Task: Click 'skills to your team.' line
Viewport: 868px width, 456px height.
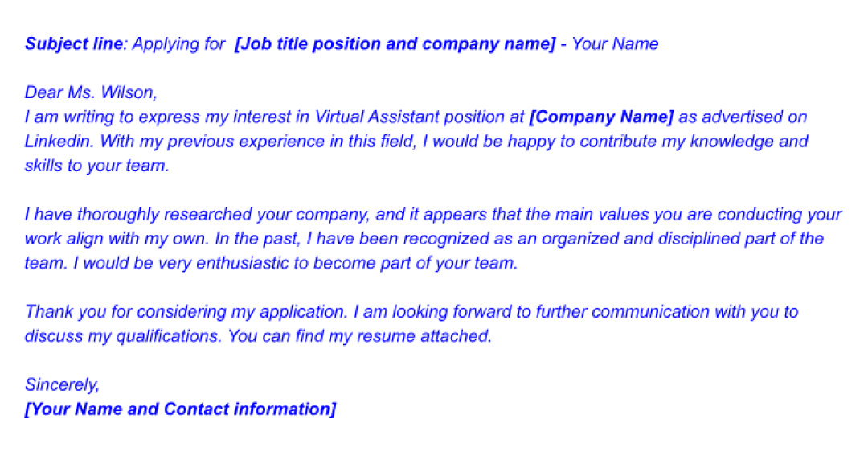Action: pyautogui.click(x=97, y=166)
